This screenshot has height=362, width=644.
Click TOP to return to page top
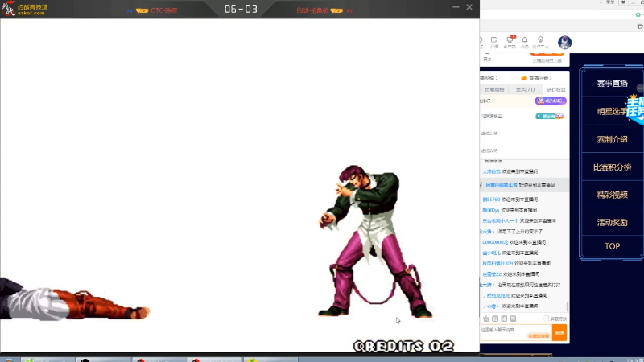[612, 246]
